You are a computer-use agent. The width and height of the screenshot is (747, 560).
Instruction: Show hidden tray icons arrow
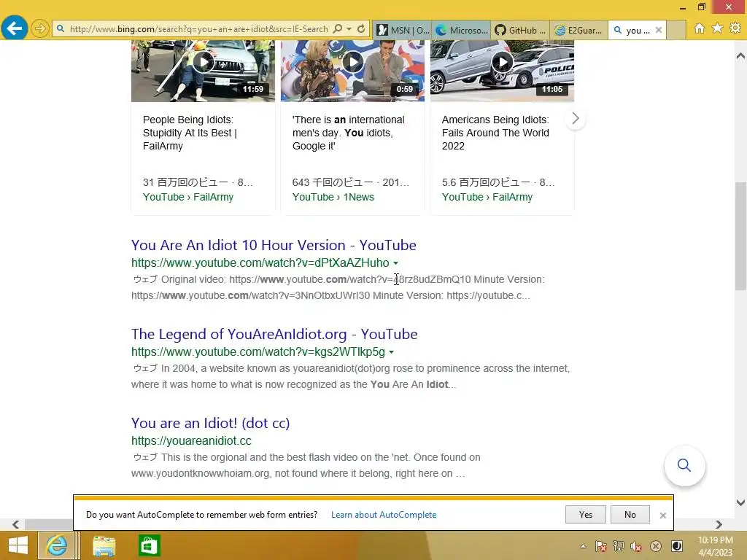pyautogui.click(x=583, y=546)
